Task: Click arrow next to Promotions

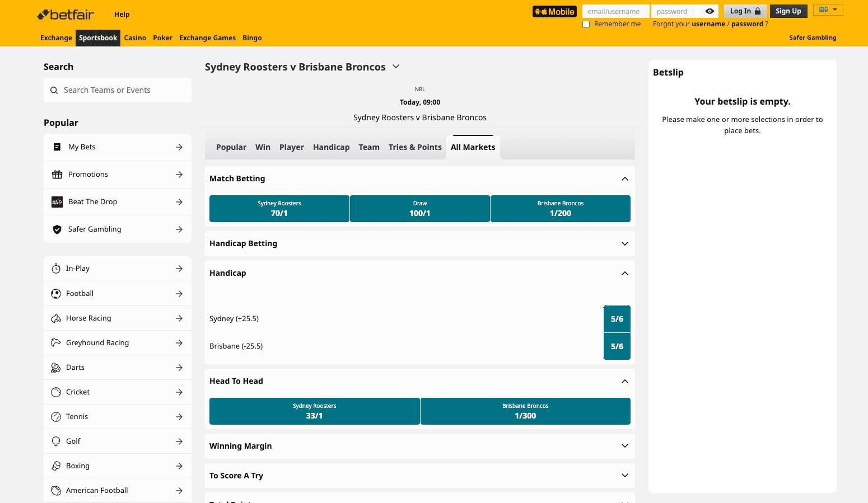Action: click(179, 175)
